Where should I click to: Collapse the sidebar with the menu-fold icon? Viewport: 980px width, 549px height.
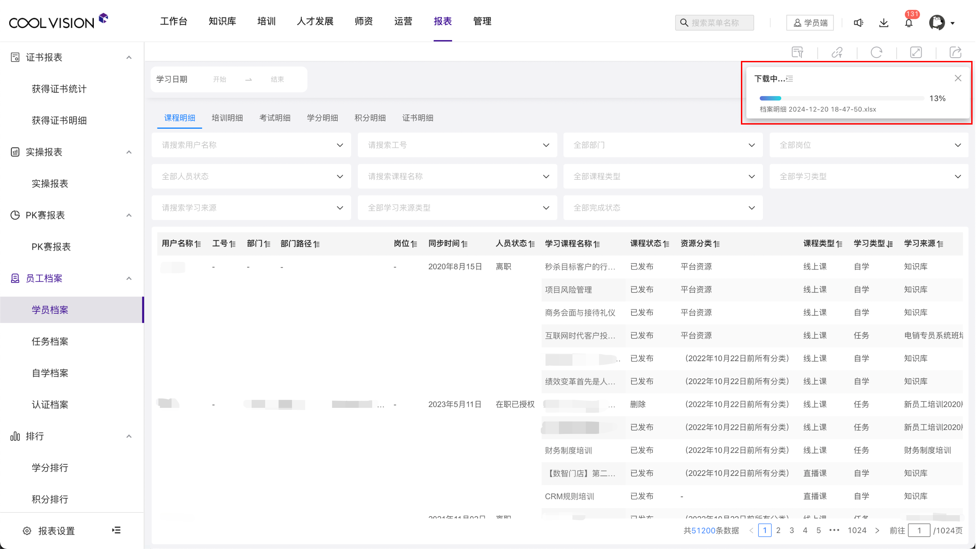(x=116, y=530)
